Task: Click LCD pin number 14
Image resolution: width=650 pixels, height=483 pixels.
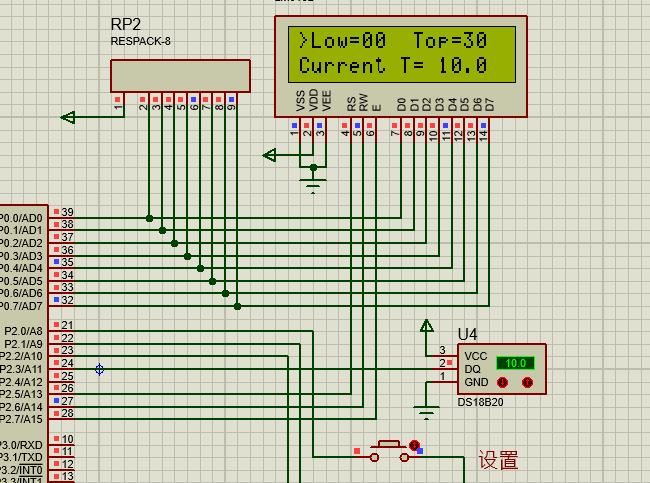Action: (483, 135)
